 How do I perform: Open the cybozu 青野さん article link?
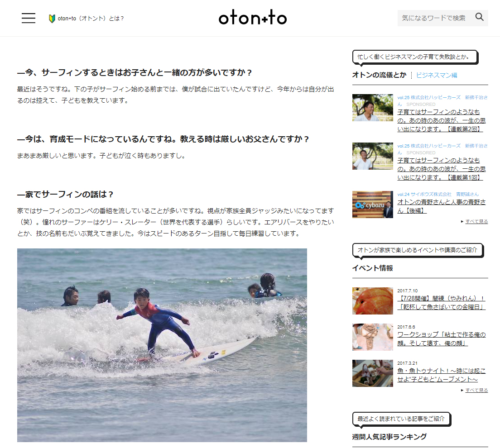(441, 206)
